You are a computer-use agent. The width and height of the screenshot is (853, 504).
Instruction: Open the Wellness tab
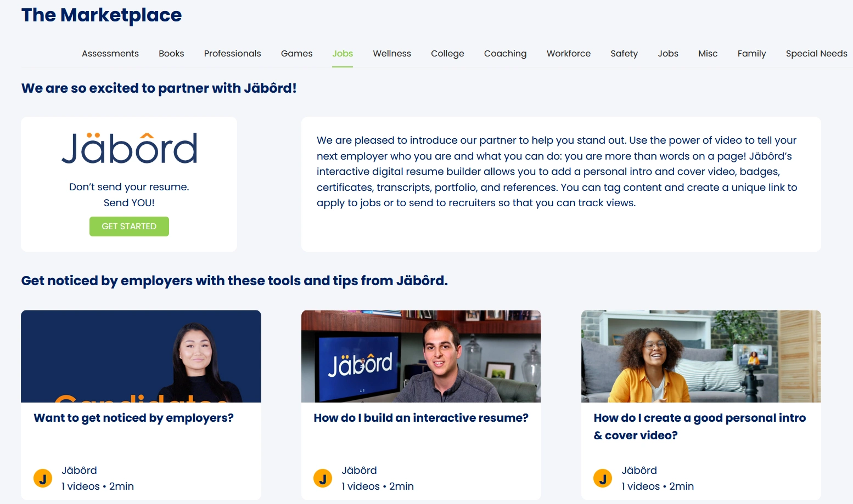[x=392, y=54]
